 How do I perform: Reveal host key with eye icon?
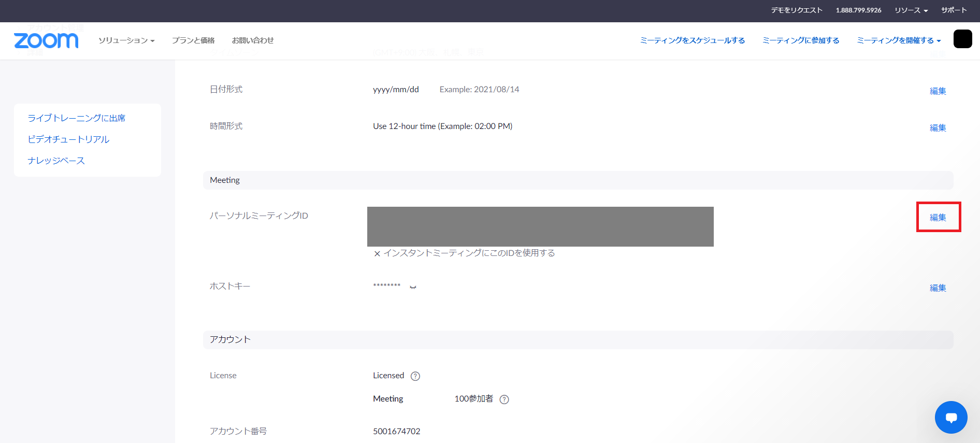pos(413,287)
